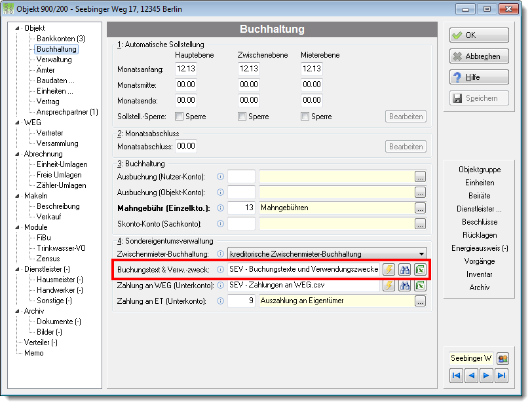Go to last record navigation arrow
Viewport: 532px width, 406px height.
click(501, 375)
